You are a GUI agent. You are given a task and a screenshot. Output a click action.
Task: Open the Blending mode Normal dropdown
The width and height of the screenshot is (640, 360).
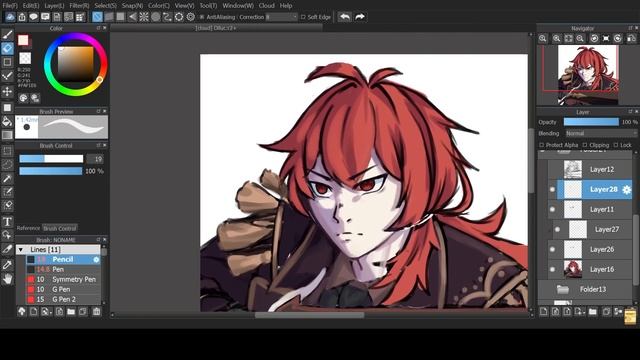601,133
